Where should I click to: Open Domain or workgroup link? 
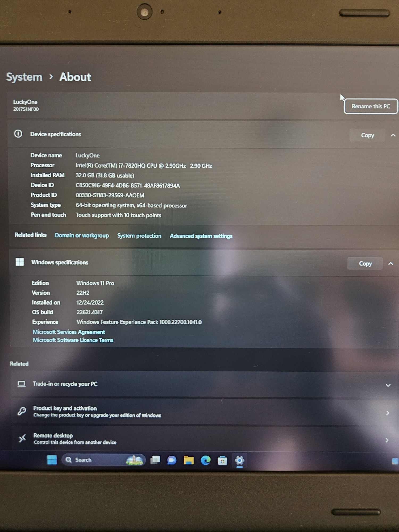[x=82, y=235]
